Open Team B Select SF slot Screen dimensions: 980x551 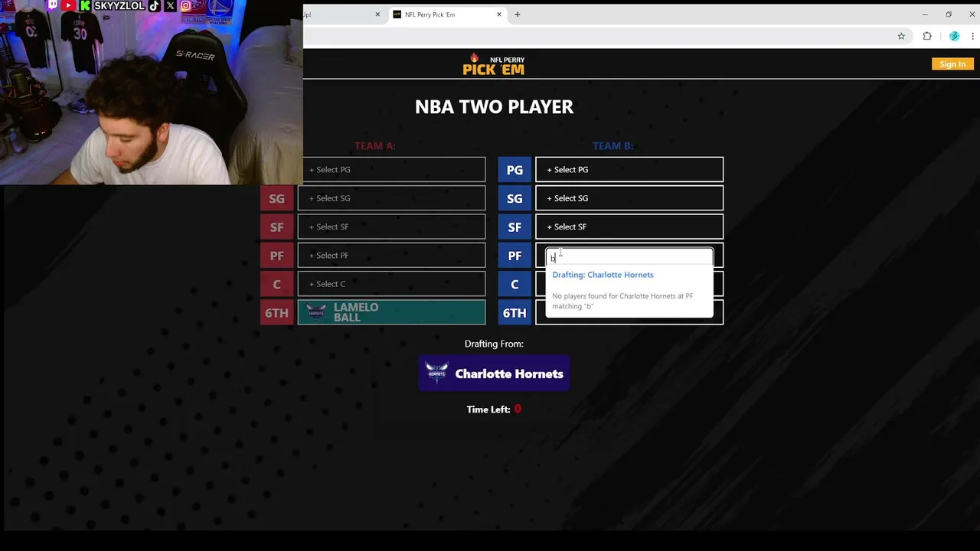click(x=629, y=227)
